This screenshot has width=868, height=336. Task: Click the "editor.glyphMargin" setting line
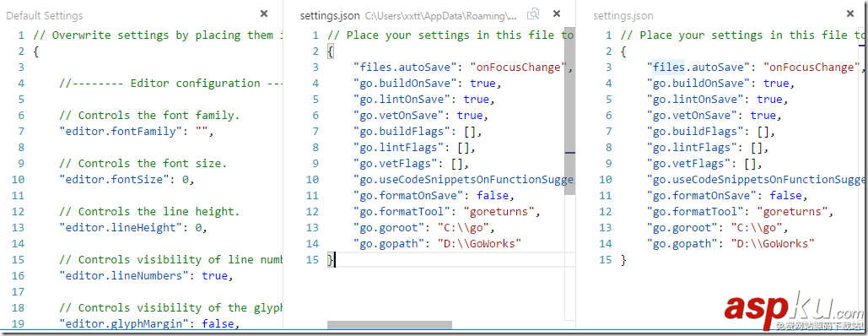coord(149,325)
